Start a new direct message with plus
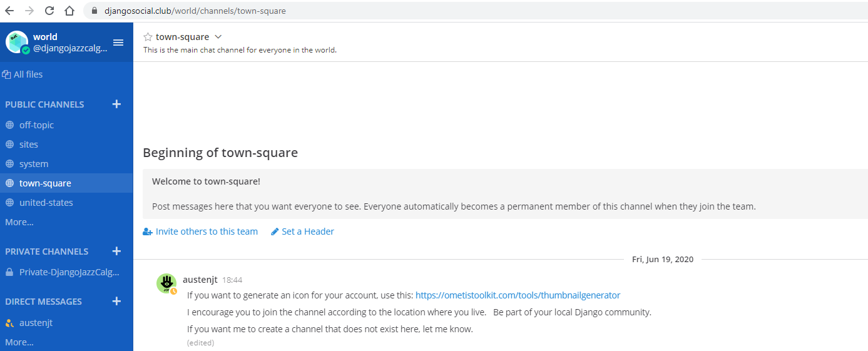The image size is (868, 351). 116,302
